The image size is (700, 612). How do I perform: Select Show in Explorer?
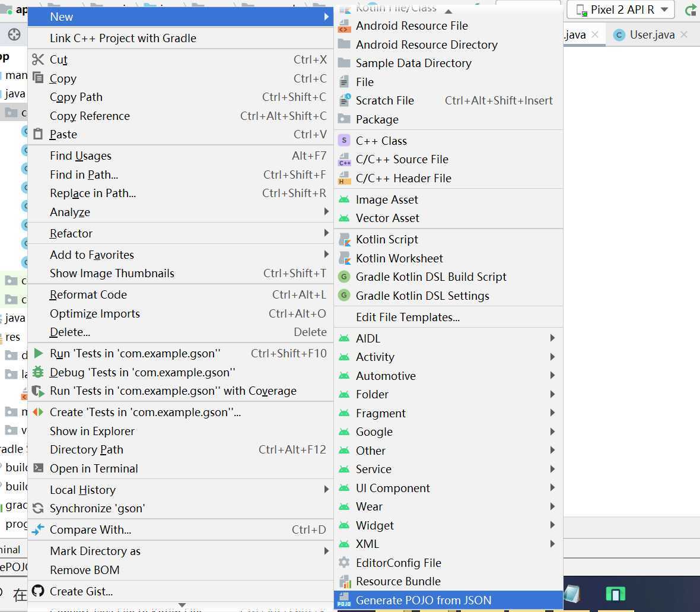pos(180,431)
